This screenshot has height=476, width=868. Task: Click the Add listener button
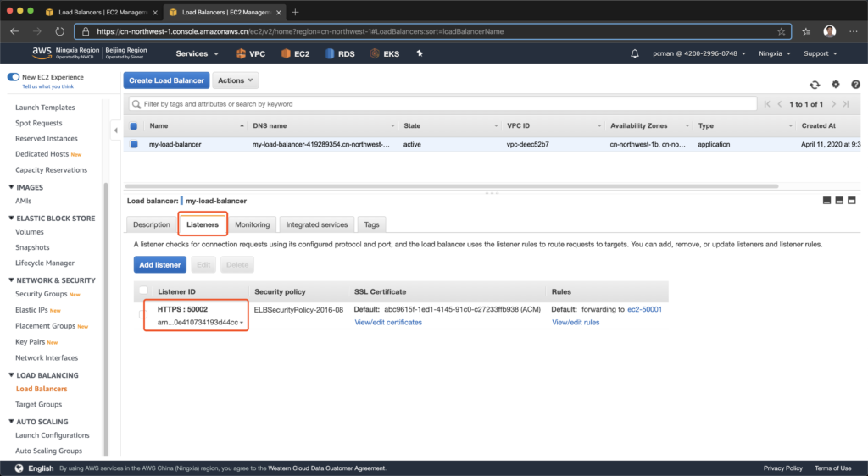(159, 265)
